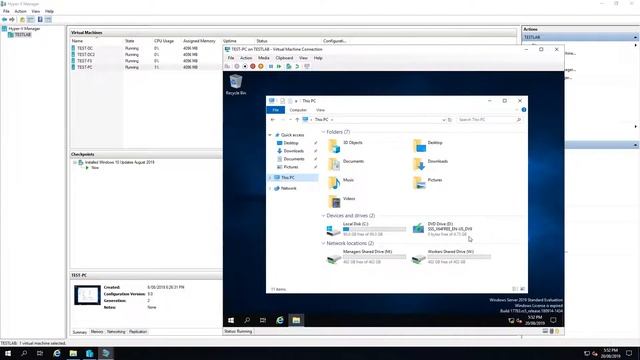Switch to Networking tab in TEST-PC details
This screenshot has height=360, width=640.
(116, 332)
